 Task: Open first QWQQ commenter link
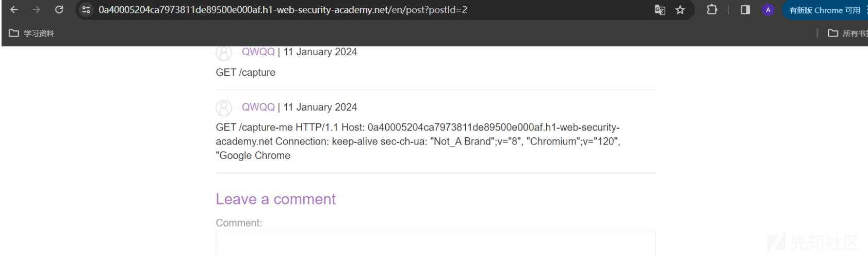(258, 52)
